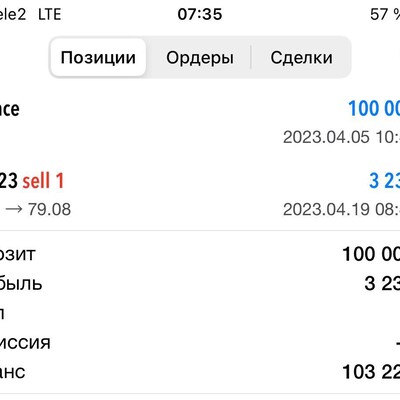Click the black deposit value starting 100
Screen dimensions: 400x400
pyautogui.click(x=371, y=254)
